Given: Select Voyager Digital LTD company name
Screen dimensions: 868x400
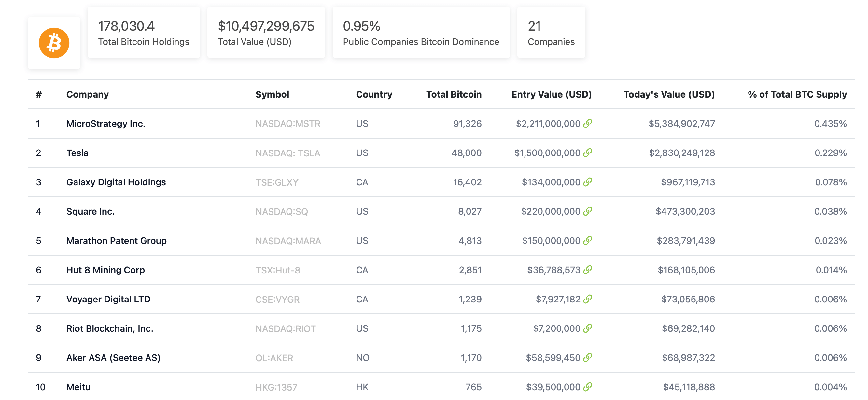Looking at the screenshot, I should [108, 299].
